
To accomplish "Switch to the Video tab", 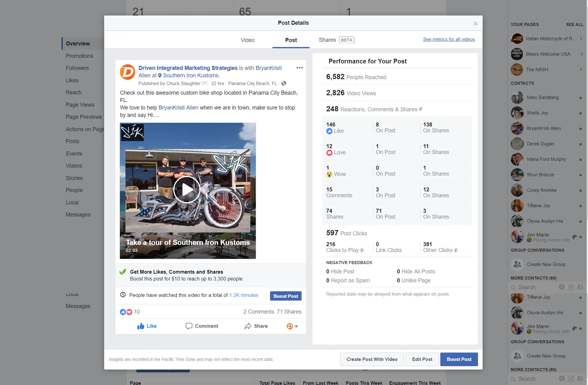I will click(x=247, y=40).
